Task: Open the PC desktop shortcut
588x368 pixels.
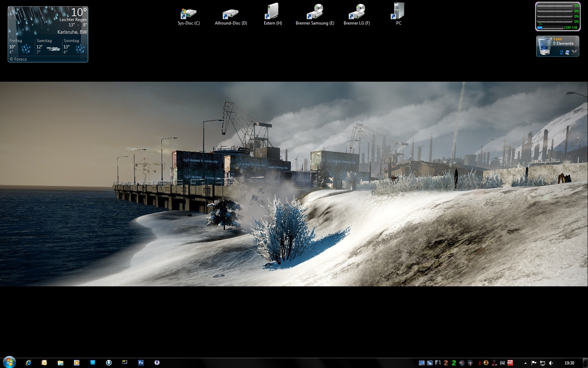Action: click(x=398, y=15)
